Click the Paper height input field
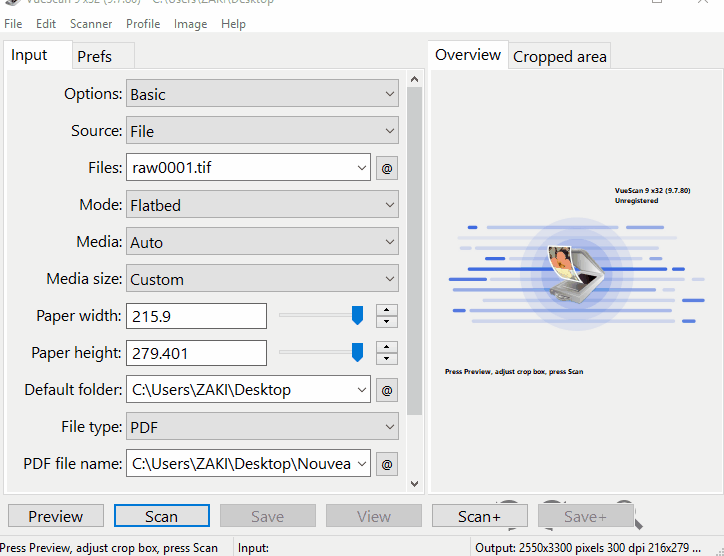724x556 pixels. (x=196, y=353)
